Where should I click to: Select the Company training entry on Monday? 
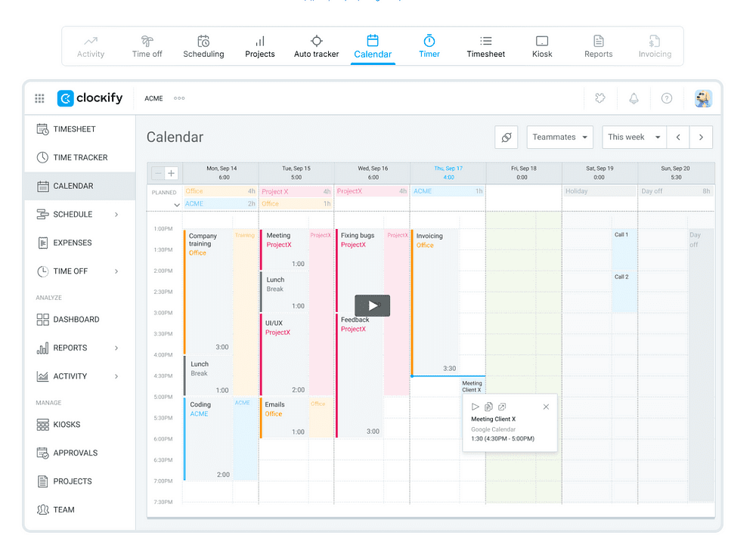[x=208, y=292]
